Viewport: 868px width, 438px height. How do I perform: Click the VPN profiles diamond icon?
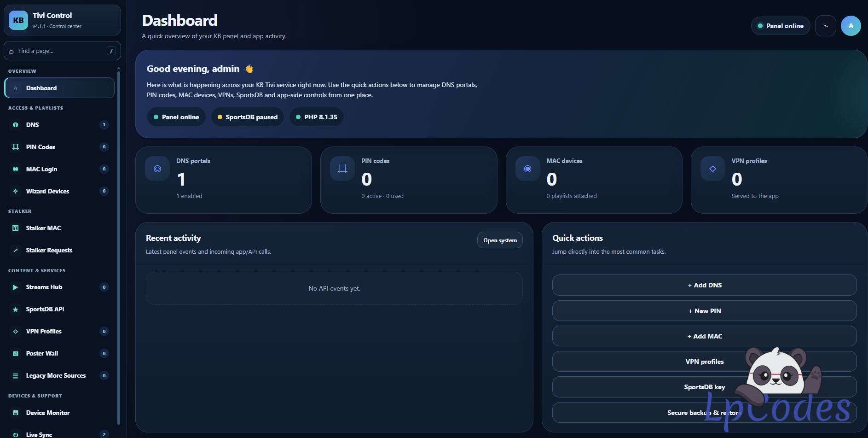(713, 169)
